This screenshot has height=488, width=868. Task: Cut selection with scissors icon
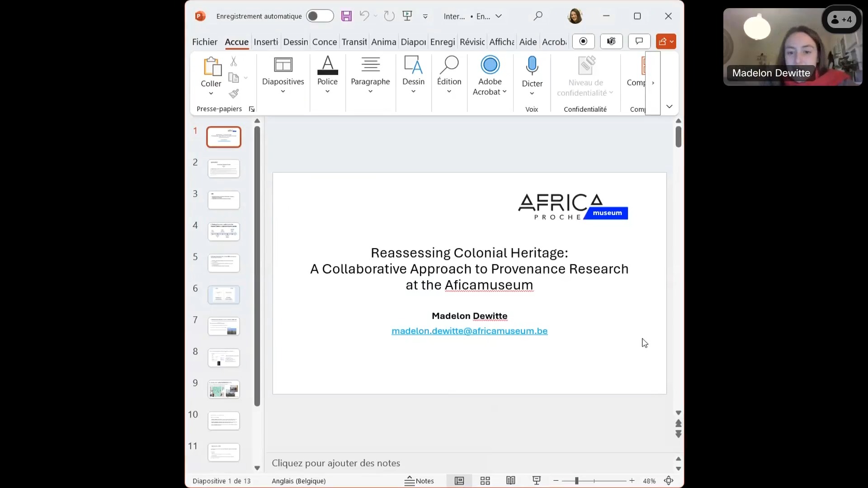pyautogui.click(x=234, y=61)
